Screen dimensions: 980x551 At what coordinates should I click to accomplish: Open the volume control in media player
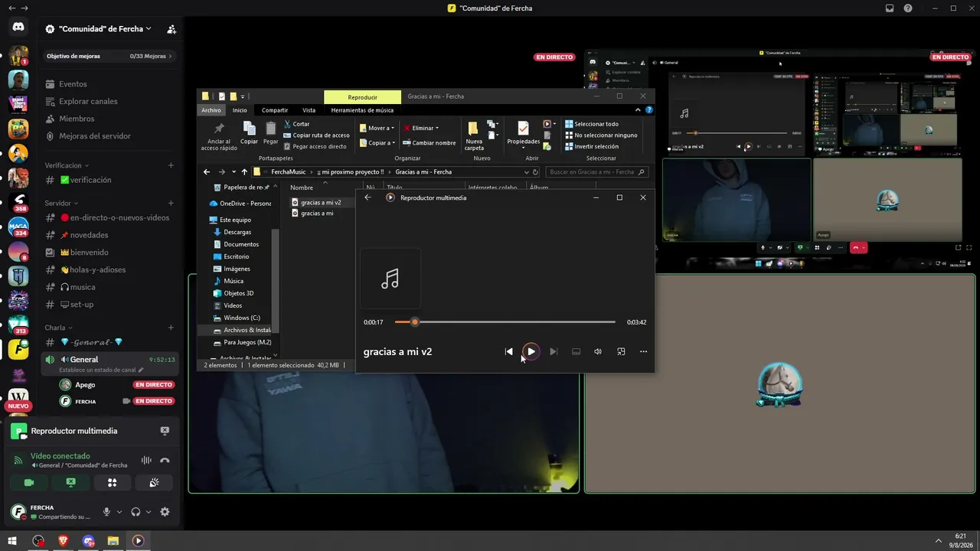pos(598,351)
